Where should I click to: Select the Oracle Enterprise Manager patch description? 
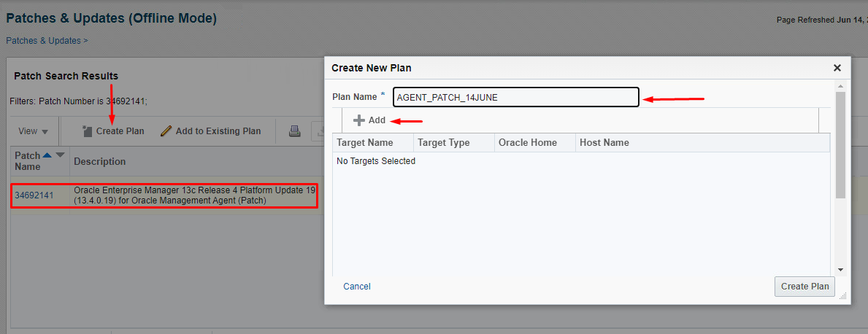coord(194,195)
